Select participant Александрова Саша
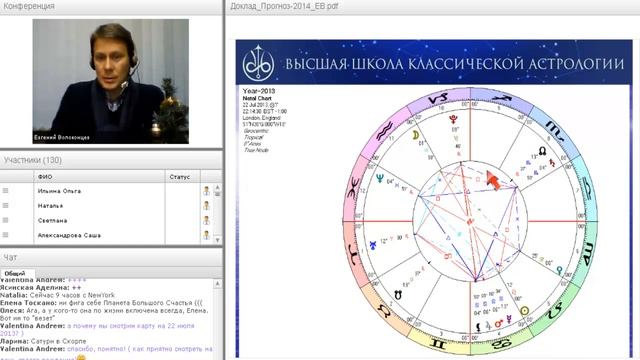The width and height of the screenshot is (640, 360). pos(69,235)
